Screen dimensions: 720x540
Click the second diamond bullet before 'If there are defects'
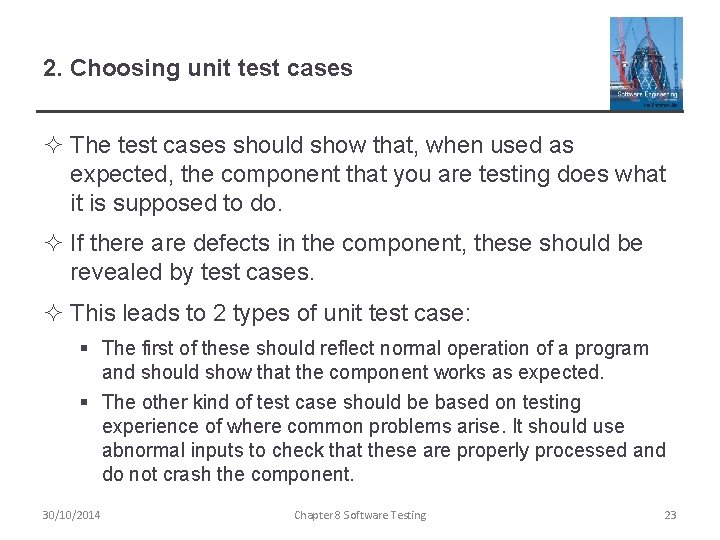click(x=54, y=242)
